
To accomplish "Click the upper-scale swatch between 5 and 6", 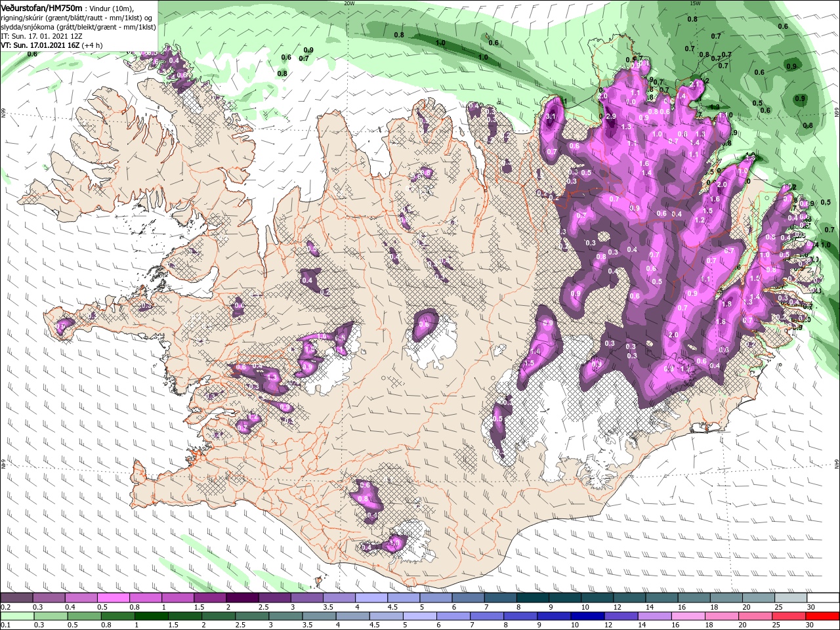I will [x=435, y=597].
